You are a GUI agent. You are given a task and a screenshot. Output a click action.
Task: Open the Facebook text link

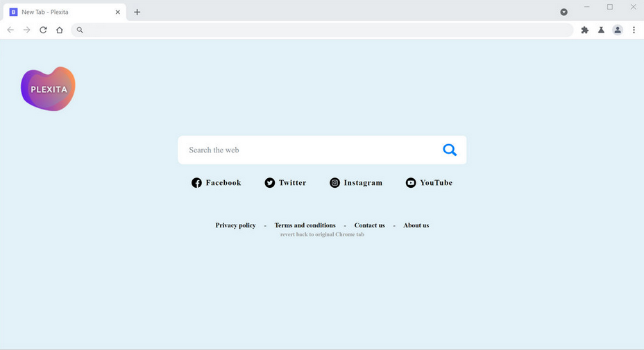223,182
